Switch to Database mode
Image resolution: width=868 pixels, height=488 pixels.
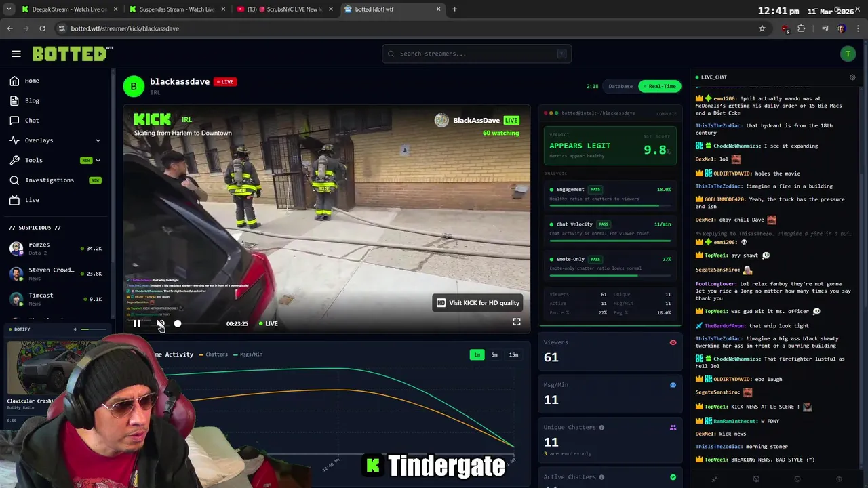(x=620, y=86)
